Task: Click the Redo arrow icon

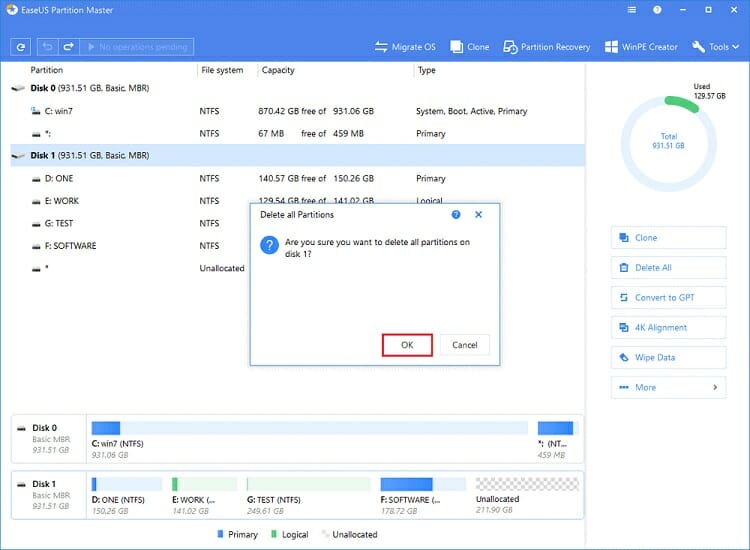Action: pyautogui.click(x=68, y=47)
